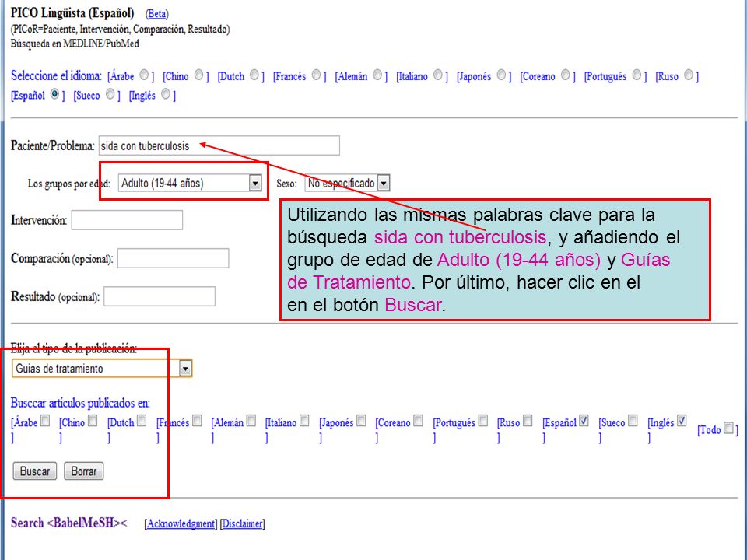Viewport: 747px width, 560px height.
Task: Select the Sueco language radio button
Action: 110,94
